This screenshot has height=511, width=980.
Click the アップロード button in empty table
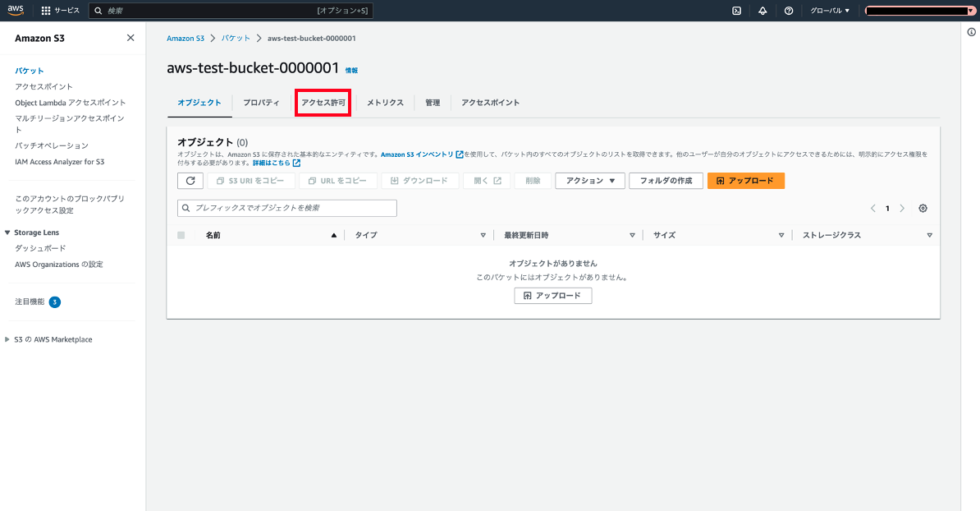553,296
